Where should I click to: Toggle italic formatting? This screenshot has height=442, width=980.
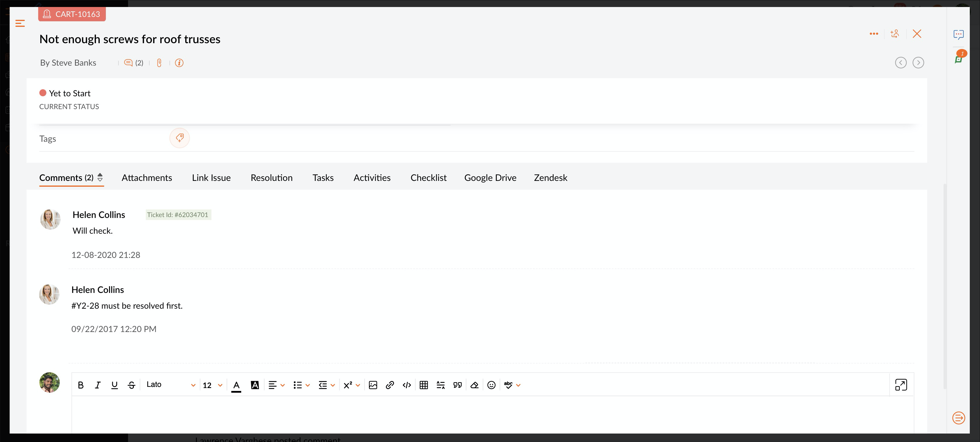pyautogui.click(x=97, y=385)
